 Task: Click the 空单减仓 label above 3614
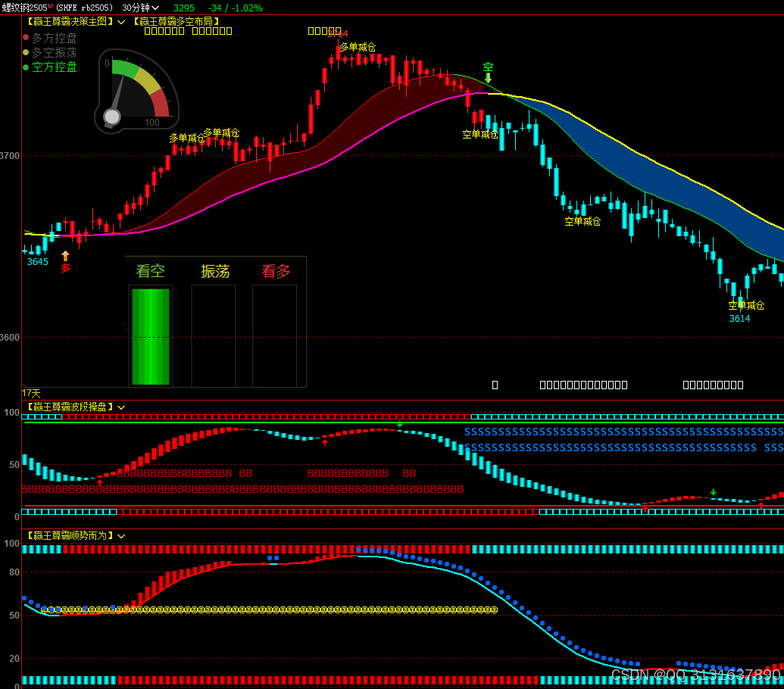click(x=746, y=305)
